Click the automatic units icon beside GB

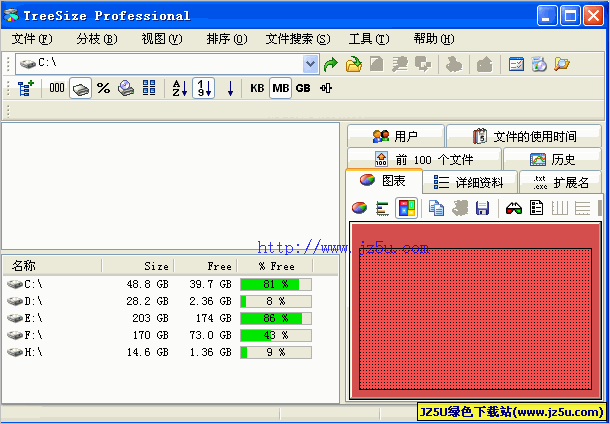click(326, 88)
